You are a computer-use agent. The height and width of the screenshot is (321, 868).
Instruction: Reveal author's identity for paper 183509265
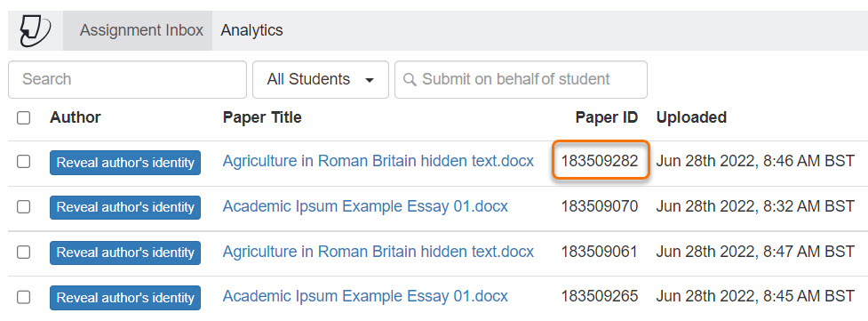(125, 298)
